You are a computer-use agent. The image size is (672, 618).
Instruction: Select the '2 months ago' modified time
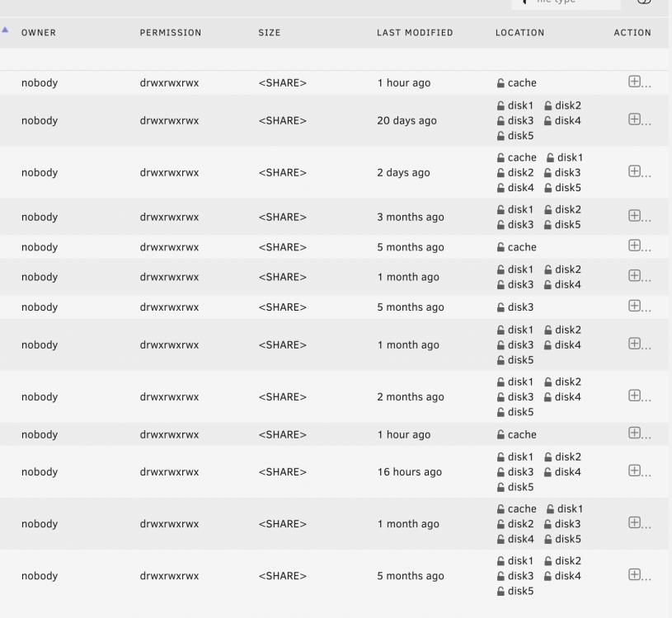tap(411, 396)
